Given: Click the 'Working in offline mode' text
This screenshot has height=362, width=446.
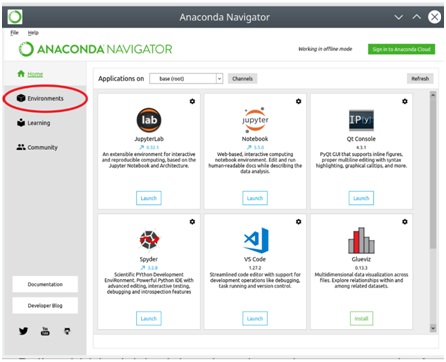Looking at the screenshot, I should pyautogui.click(x=325, y=49).
